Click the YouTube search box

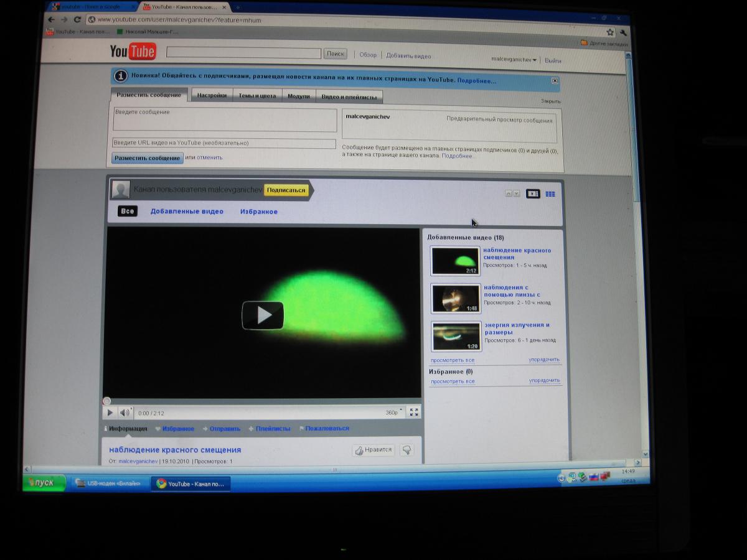(244, 54)
